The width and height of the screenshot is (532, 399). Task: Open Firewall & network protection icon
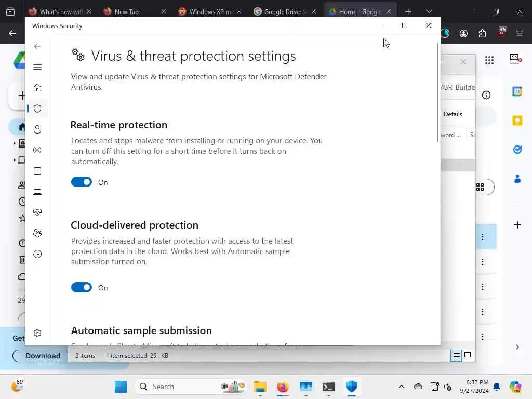click(x=37, y=150)
